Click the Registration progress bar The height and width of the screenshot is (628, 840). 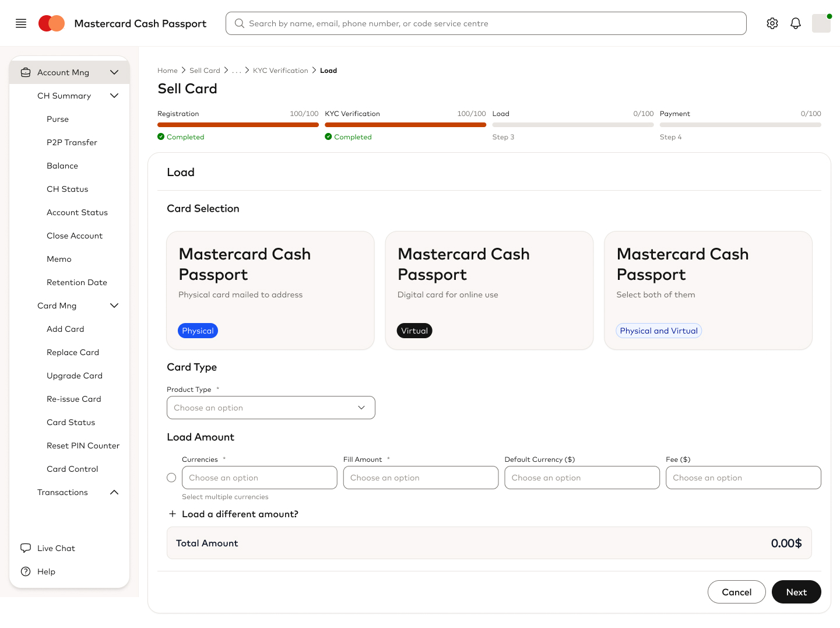coord(238,125)
